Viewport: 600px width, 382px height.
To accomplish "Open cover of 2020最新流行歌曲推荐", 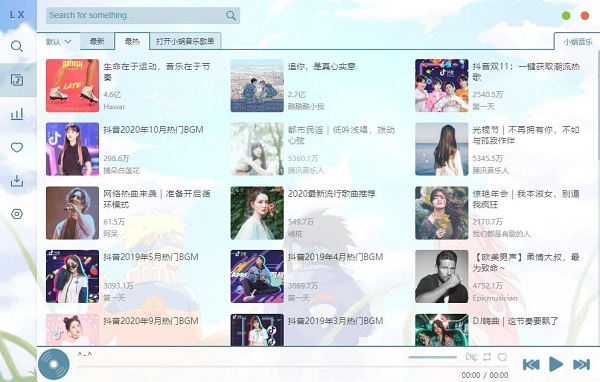I will (257, 213).
